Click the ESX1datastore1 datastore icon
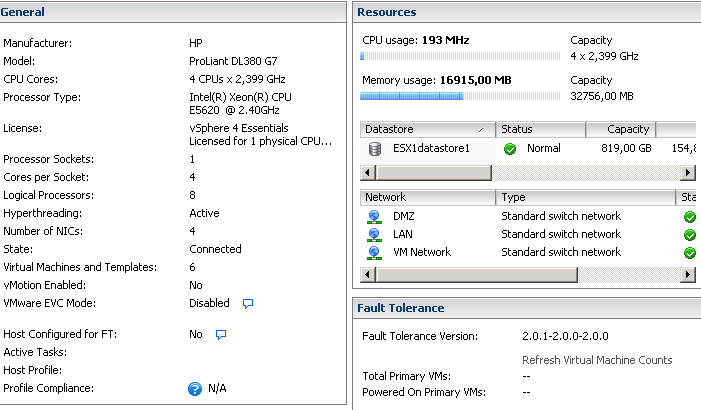This screenshot has width=701, height=410. (x=375, y=149)
